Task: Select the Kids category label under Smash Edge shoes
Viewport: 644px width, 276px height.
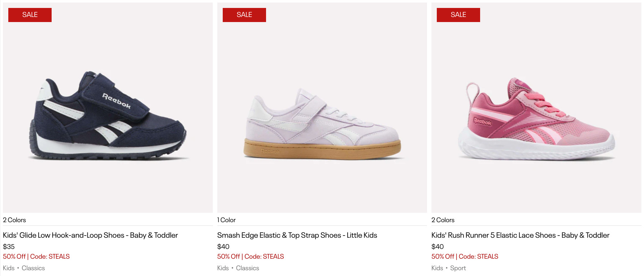Action: pyautogui.click(x=223, y=268)
